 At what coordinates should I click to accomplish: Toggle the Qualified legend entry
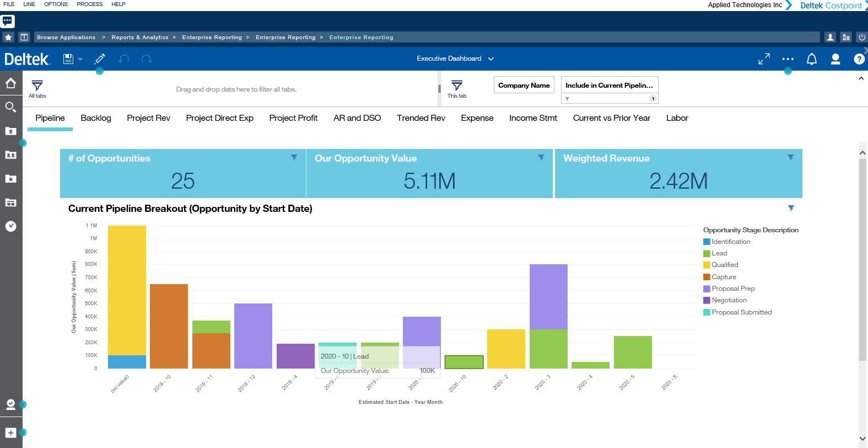pyautogui.click(x=724, y=265)
